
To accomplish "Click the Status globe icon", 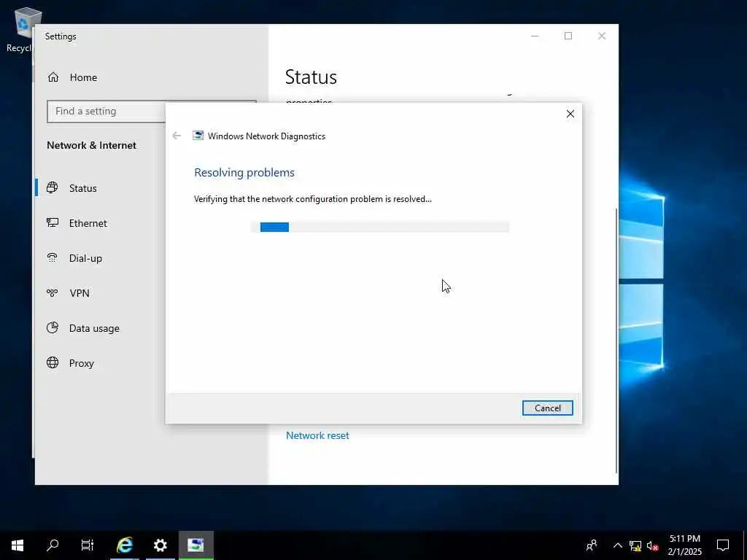I will click(53, 187).
